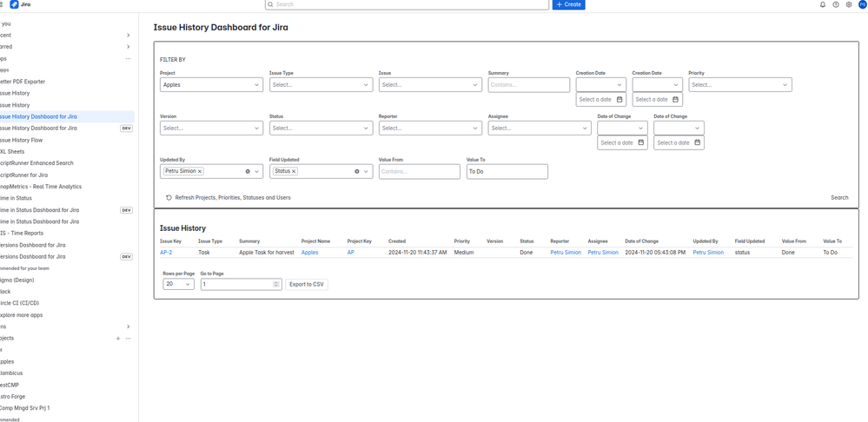Open the second Creation Date calendar icon

pos(676,100)
